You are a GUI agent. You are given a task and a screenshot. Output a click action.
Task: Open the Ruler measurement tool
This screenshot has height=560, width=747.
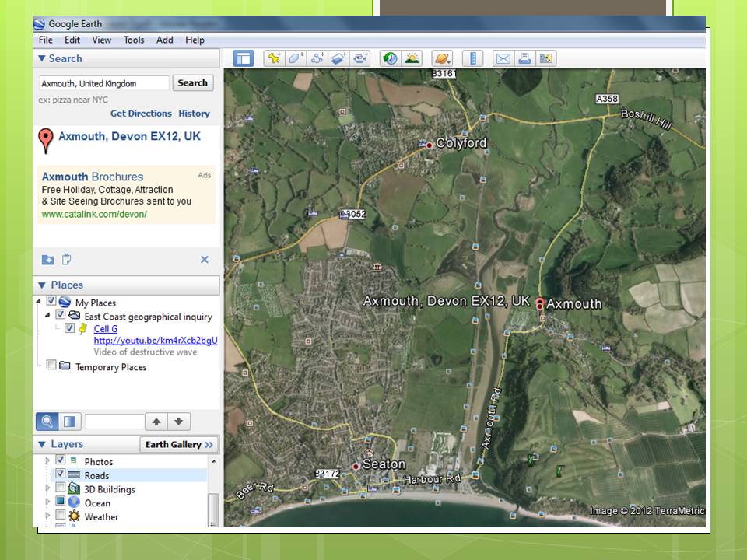tap(472, 58)
